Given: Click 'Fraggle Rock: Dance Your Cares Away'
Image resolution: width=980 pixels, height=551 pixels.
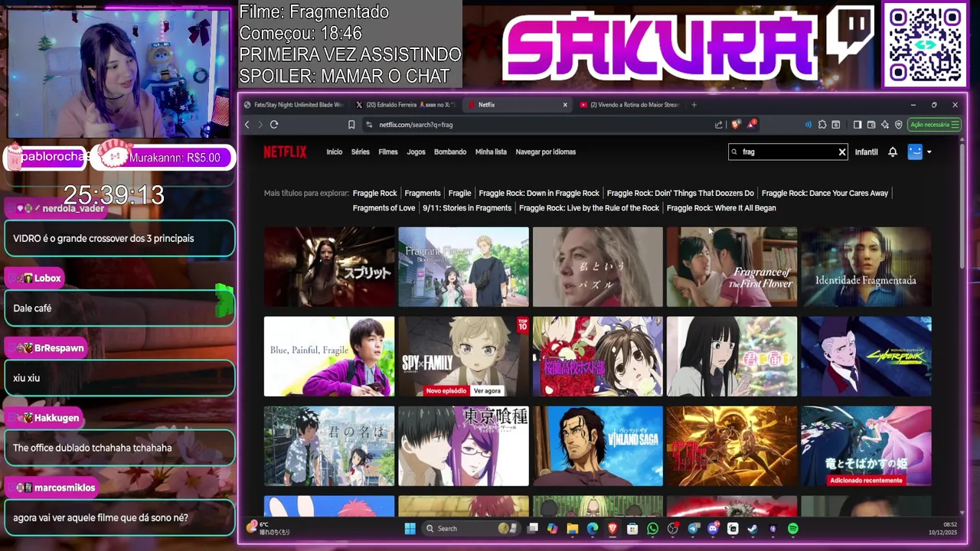Looking at the screenshot, I should pyautogui.click(x=825, y=193).
